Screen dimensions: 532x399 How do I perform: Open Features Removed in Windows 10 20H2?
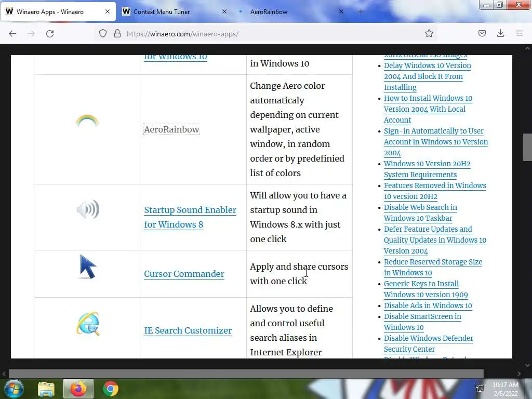pyautogui.click(x=435, y=191)
